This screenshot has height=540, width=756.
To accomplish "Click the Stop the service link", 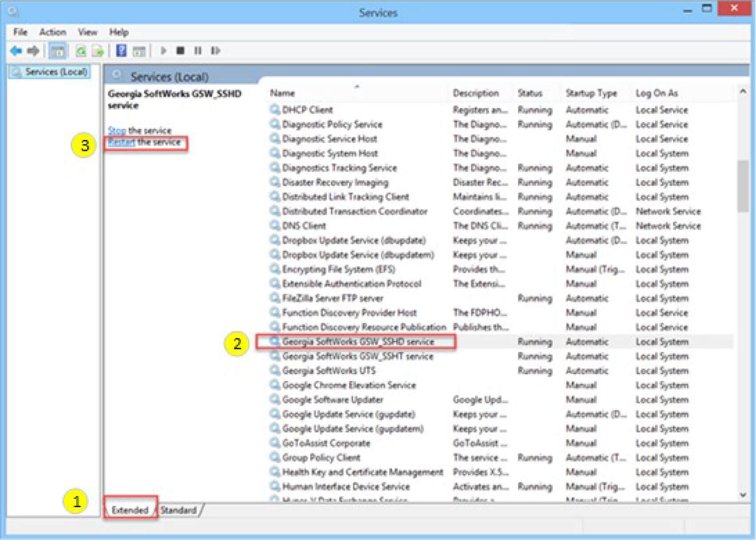I will point(117,130).
